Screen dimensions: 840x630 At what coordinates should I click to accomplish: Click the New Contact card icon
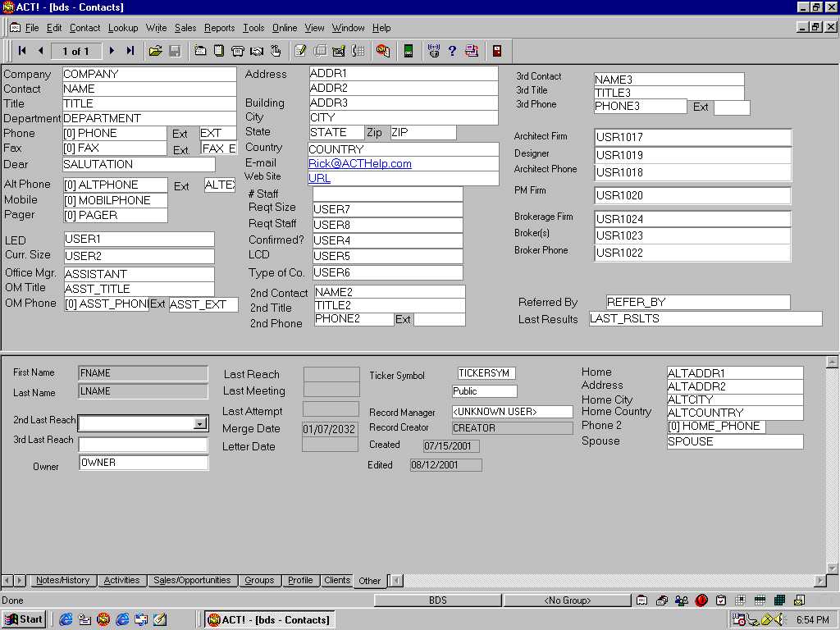point(200,51)
